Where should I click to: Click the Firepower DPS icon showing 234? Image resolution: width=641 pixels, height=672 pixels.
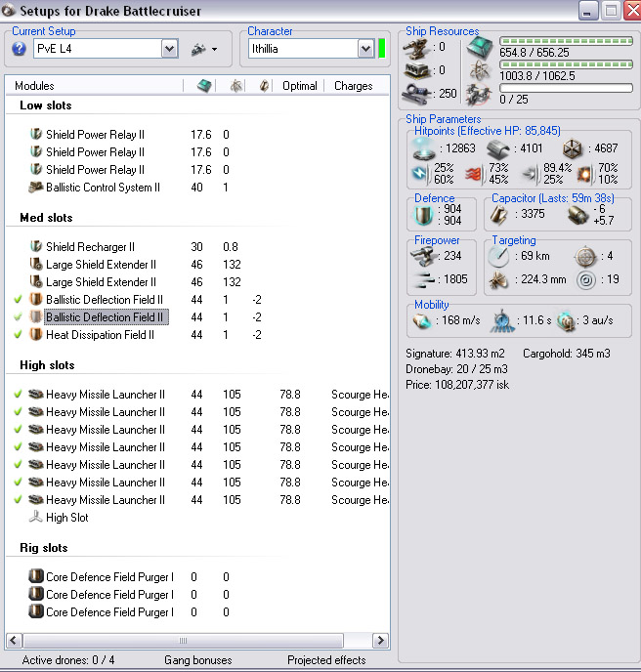click(424, 256)
